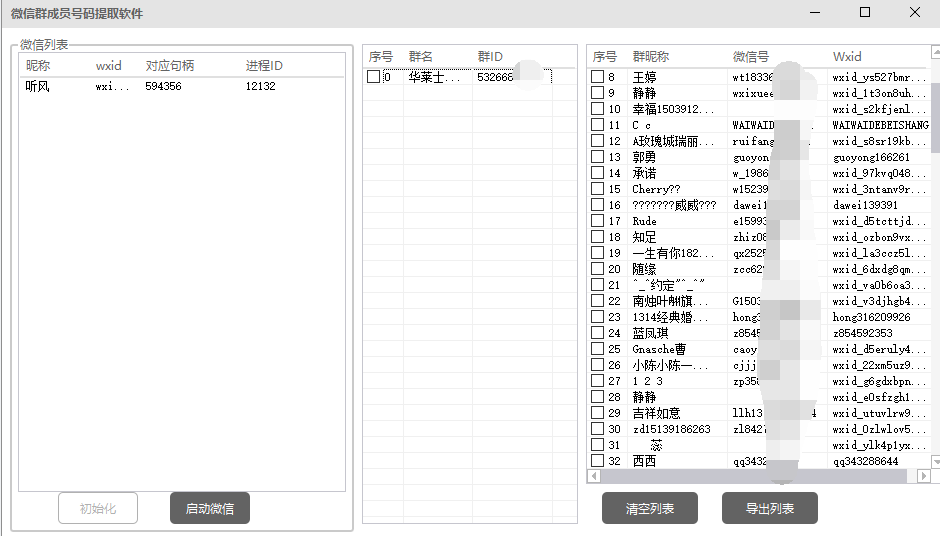This screenshot has width=940, height=536.
Task: Sort by the 昵称 column header
Action: tap(38, 65)
